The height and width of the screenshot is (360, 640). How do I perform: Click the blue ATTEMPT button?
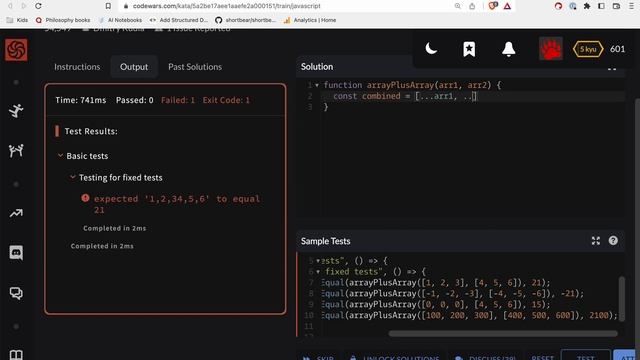coord(624,355)
